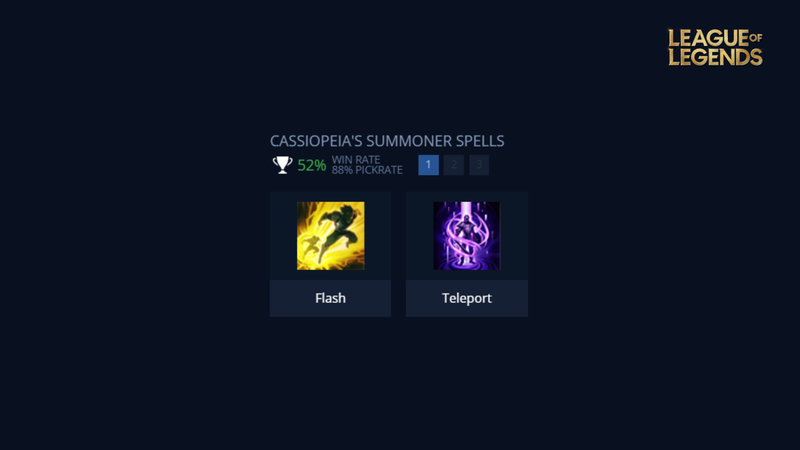The height and width of the screenshot is (450, 800).
Task: Select the Flash summoner spell icon
Action: (x=331, y=236)
